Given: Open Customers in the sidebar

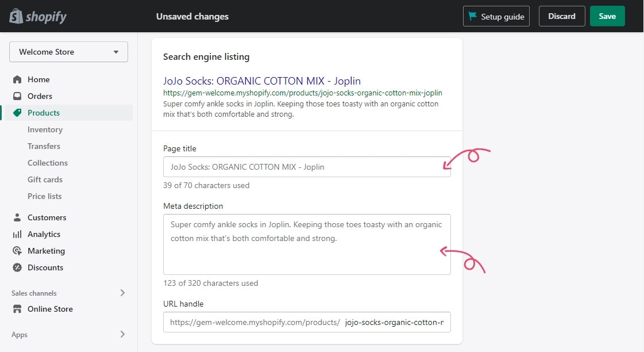Looking at the screenshot, I should [x=47, y=217].
